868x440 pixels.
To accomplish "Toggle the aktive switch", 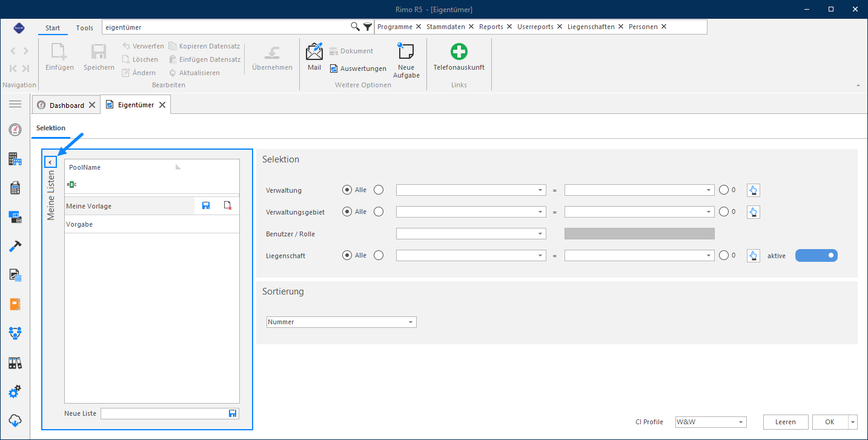I will click(x=817, y=256).
